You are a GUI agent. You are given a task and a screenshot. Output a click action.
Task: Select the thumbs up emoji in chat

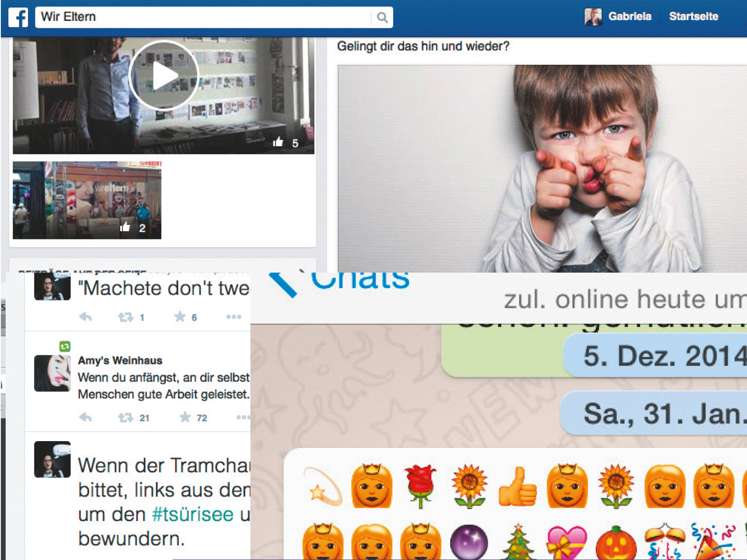(518, 487)
